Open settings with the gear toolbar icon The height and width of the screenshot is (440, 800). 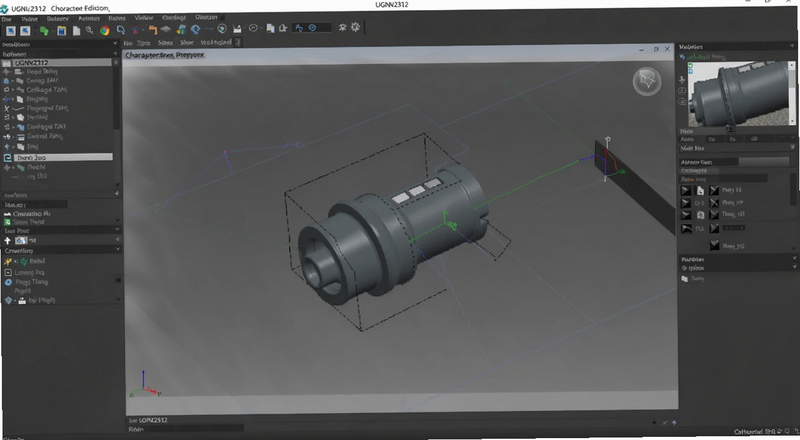coord(356,28)
